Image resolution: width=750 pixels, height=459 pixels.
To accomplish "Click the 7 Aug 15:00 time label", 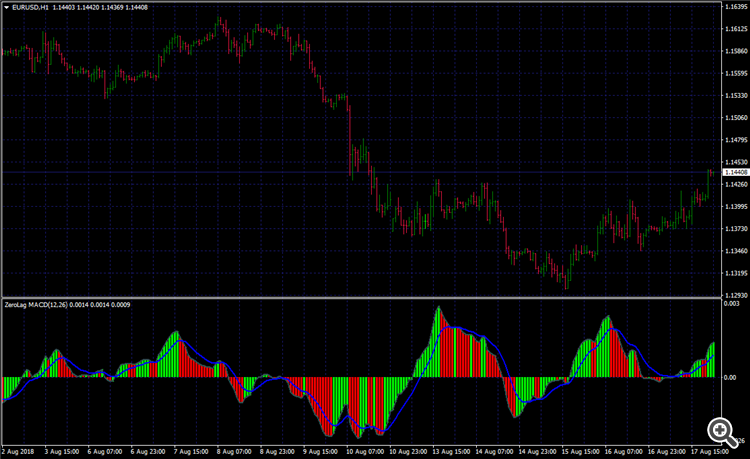I will pyautogui.click(x=191, y=452).
